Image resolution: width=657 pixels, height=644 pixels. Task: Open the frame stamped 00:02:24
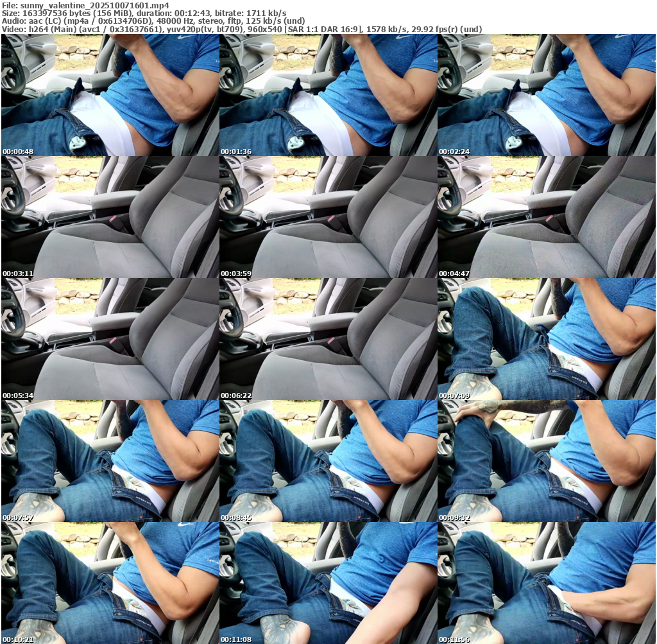click(547, 95)
